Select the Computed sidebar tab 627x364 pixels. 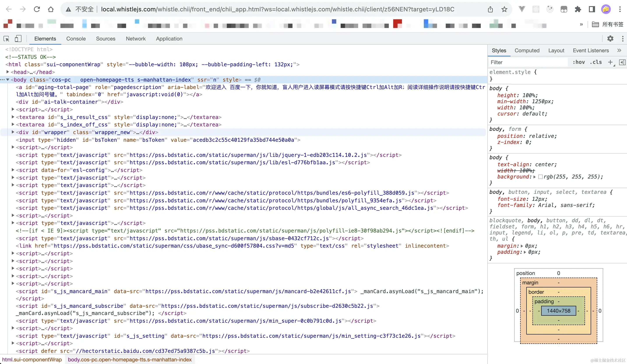(x=527, y=51)
